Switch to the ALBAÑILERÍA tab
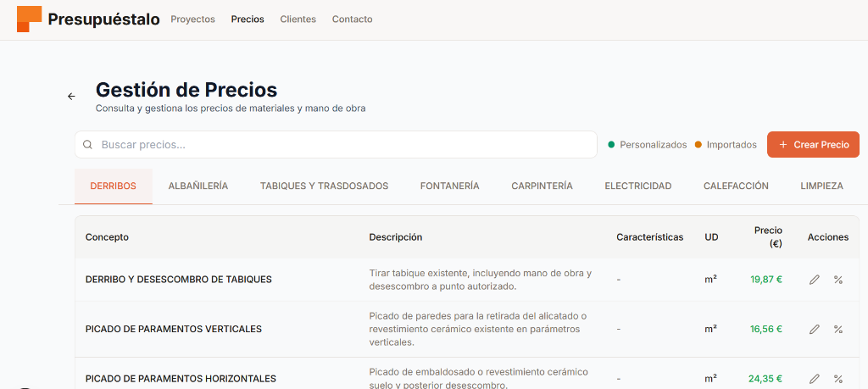This screenshot has width=868, height=389. coord(198,186)
